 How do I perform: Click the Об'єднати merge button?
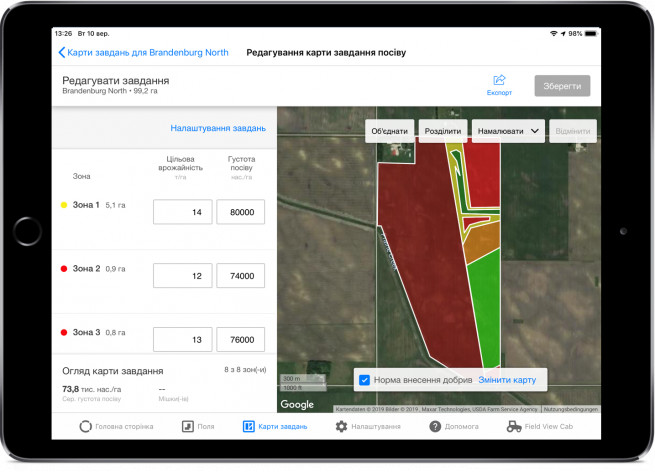click(x=389, y=131)
